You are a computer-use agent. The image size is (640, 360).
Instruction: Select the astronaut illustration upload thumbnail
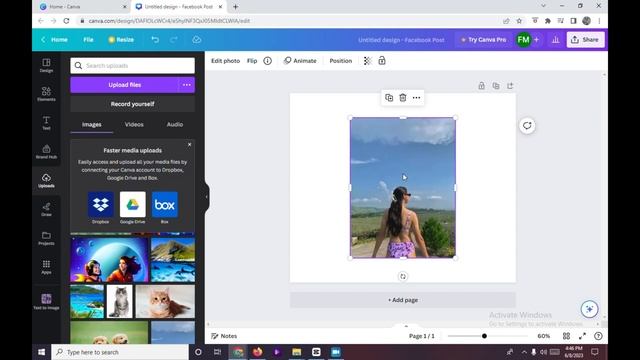[x=109, y=260]
